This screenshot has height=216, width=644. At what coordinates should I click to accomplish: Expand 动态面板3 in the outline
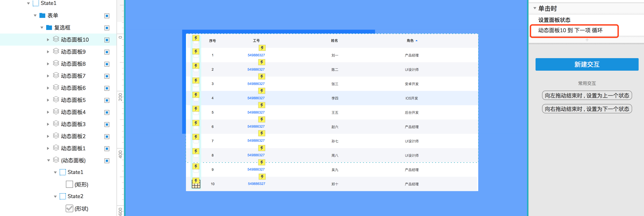48,124
